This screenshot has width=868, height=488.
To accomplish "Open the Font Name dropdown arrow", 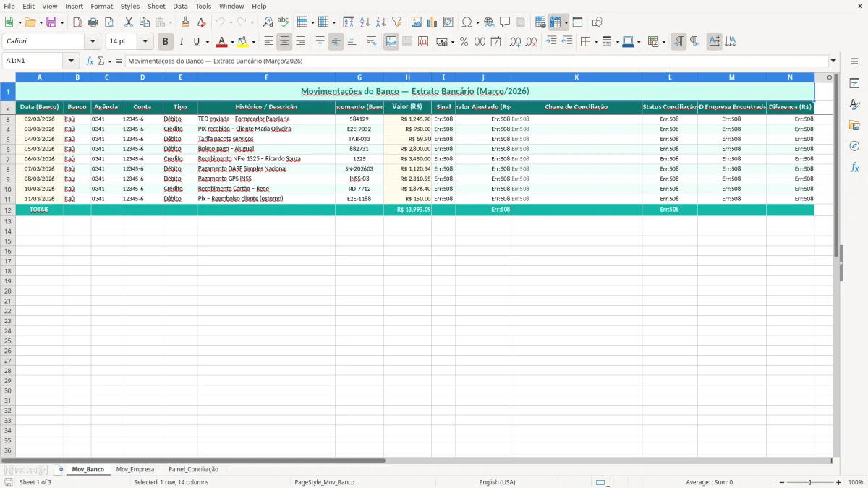I will [93, 42].
